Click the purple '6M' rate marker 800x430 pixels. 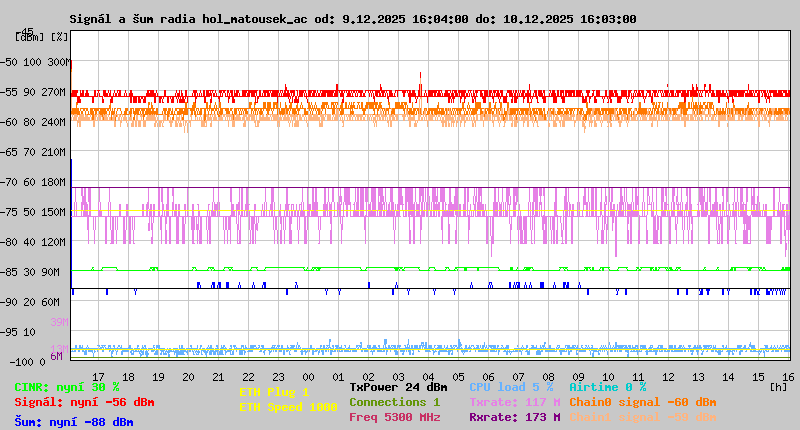[56, 356]
